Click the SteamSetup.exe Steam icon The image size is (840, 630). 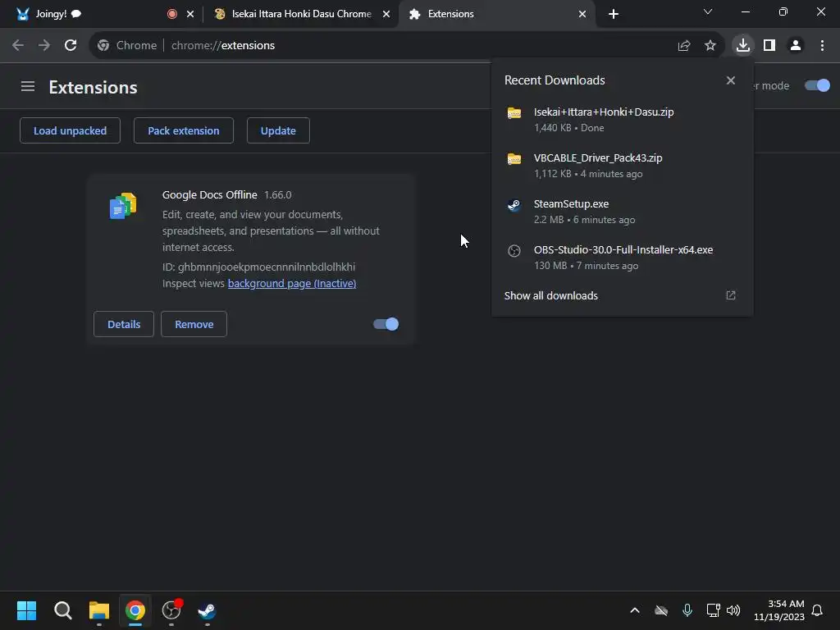point(514,204)
